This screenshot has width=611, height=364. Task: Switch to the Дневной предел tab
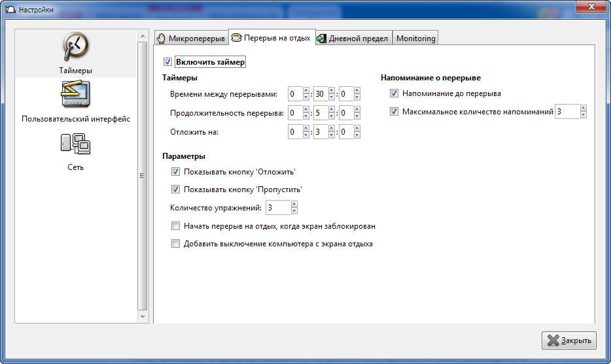[358, 39]
